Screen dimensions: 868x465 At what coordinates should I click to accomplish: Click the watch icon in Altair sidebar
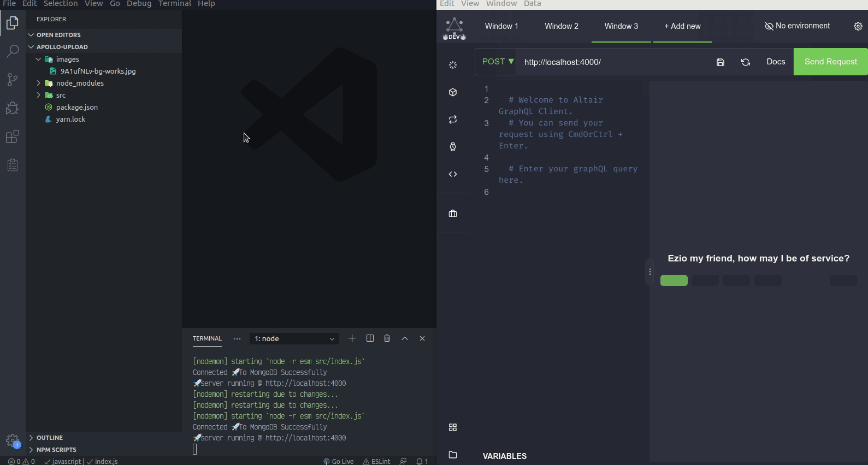(453, 147)
